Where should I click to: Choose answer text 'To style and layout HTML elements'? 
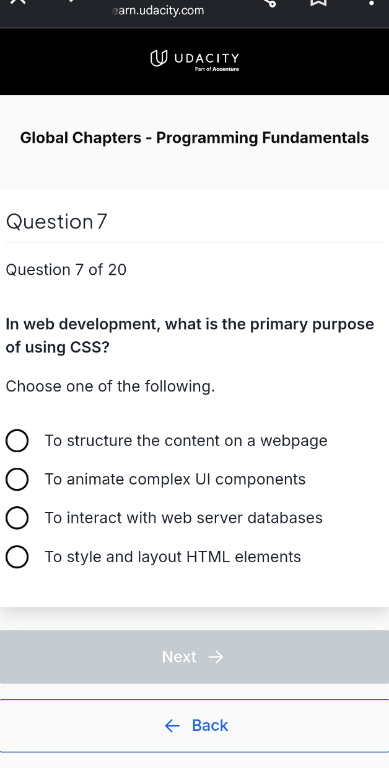[x=172, y=557]
